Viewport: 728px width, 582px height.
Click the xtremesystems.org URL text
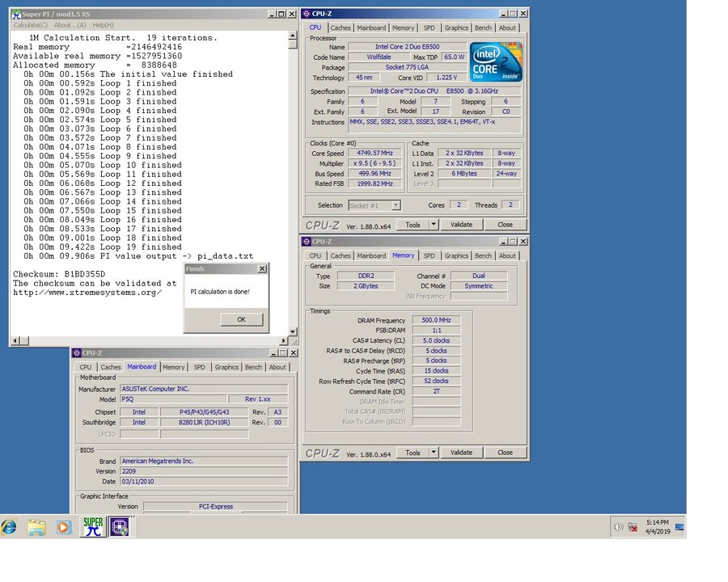(x=87, y=293)
